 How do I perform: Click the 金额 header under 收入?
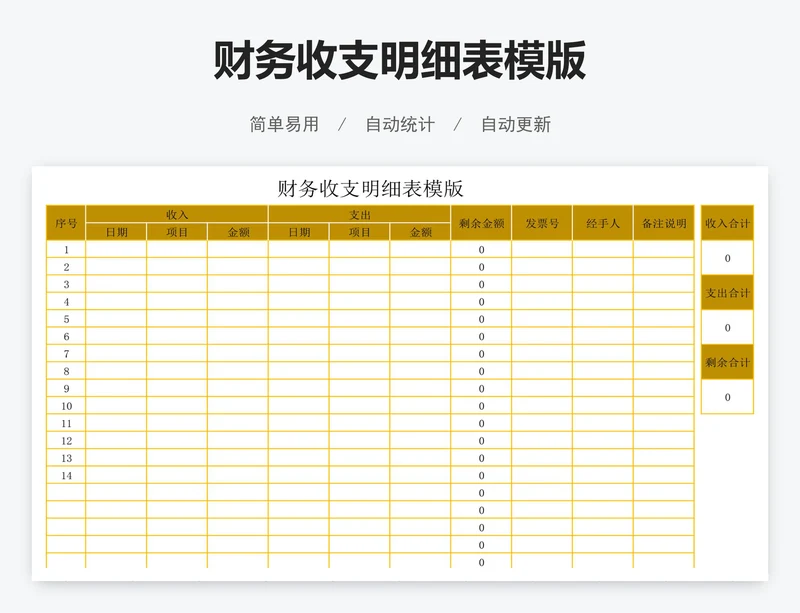(238, 232)
